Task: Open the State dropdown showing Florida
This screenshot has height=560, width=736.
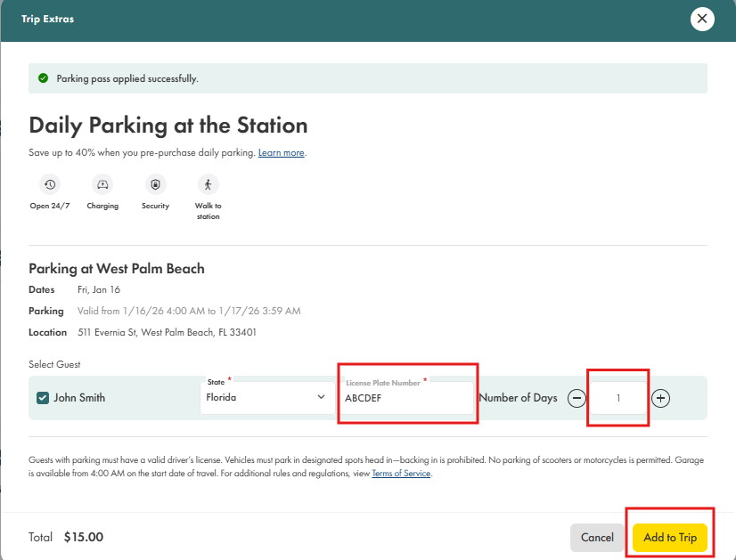Action: pyautogui.click(x=267, y=398)
